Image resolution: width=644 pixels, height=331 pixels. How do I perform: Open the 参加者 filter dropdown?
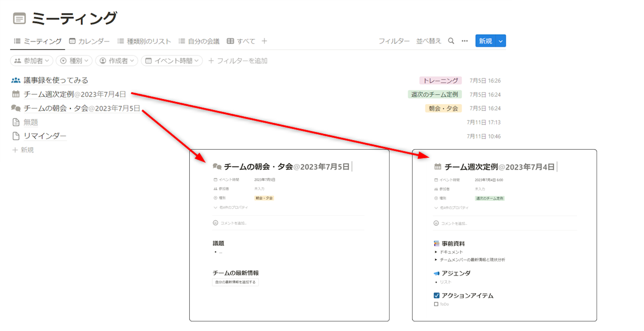coord(32,61)
